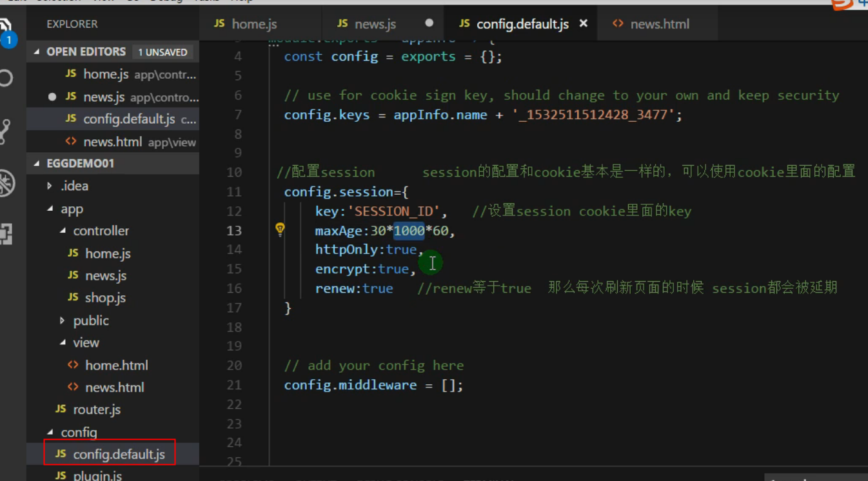The image size is (868, 481).
Task: Click the cookie sign key comment line
Action: point(562,95)
